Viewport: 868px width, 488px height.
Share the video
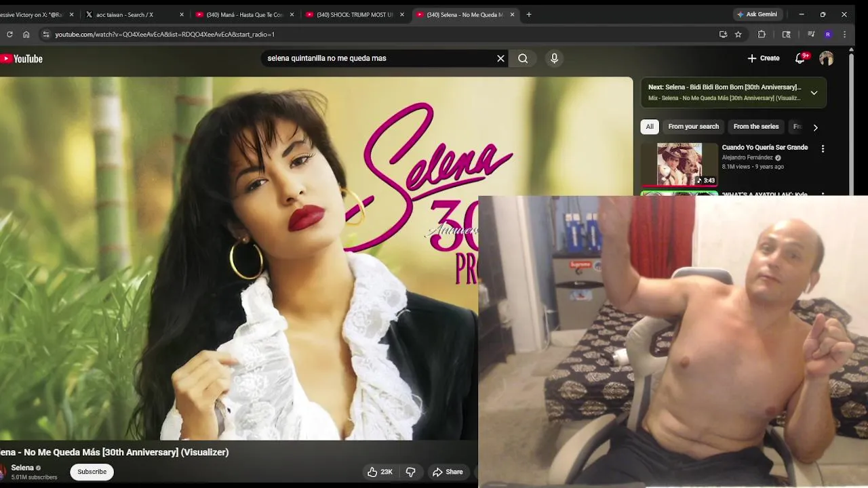coord(448,472)
